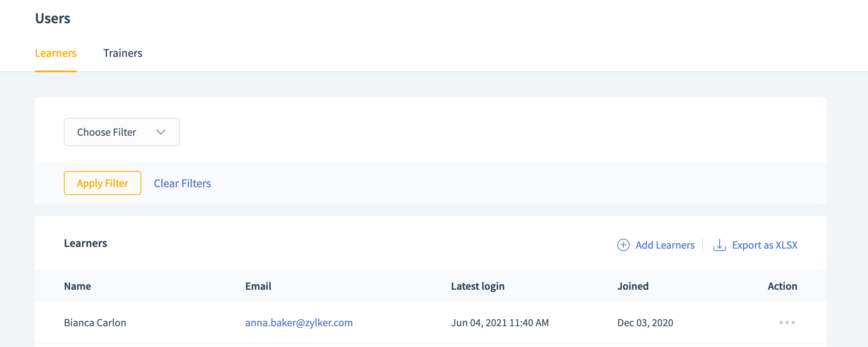Switch to the Trainers tab

[x=123, y=53]
